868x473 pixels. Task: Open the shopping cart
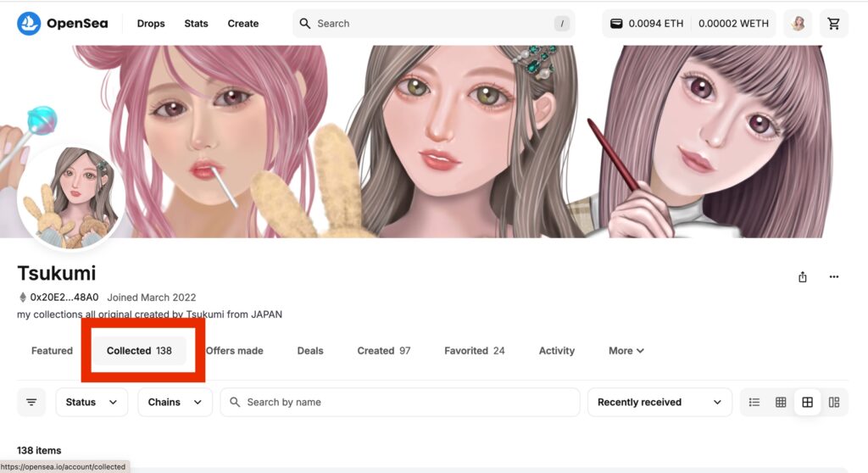point(834,23)
